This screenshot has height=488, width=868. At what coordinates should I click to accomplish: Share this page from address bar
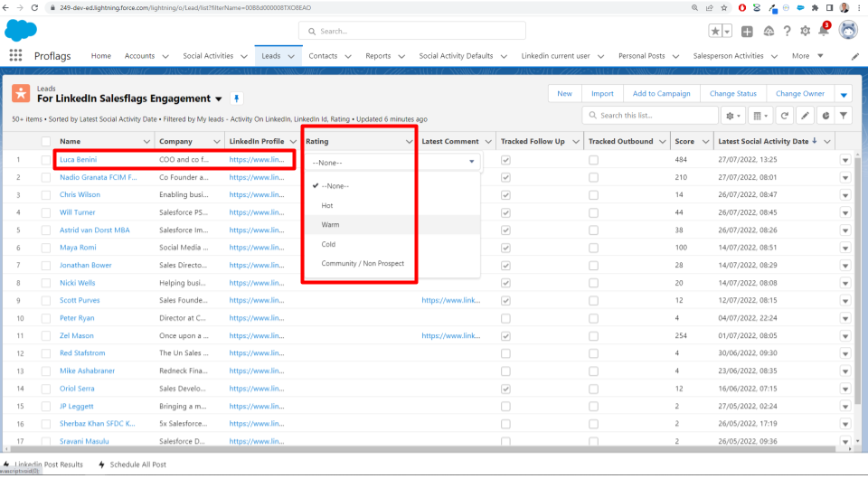pyautogui.click(x=710, y=8)
